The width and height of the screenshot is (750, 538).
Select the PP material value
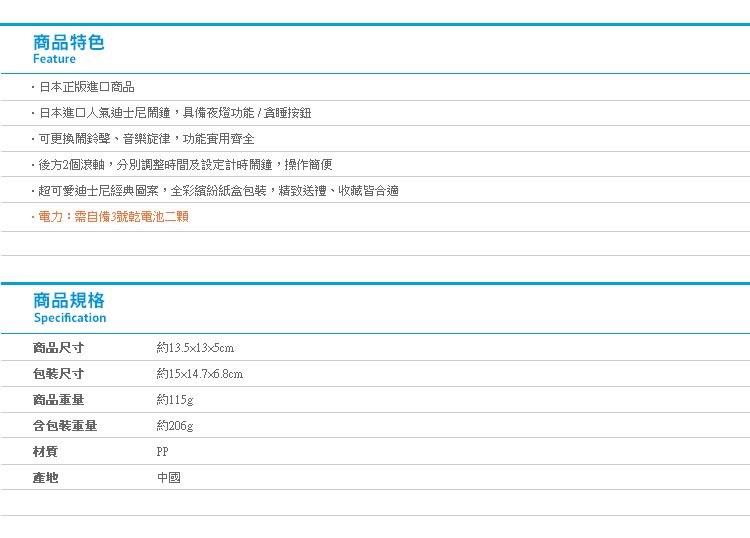(163, 451)
